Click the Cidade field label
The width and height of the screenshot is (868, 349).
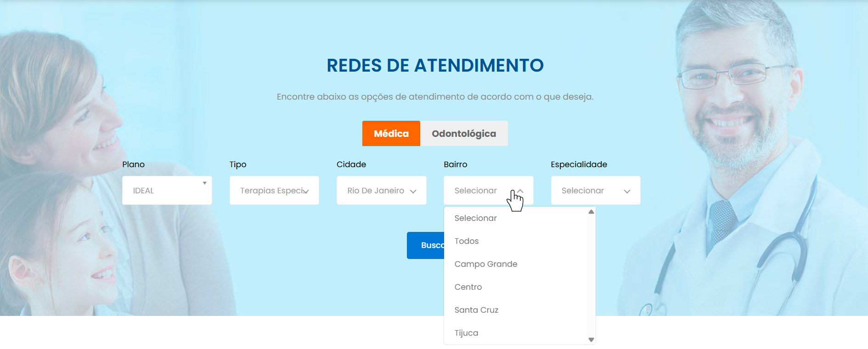point(351,164)
